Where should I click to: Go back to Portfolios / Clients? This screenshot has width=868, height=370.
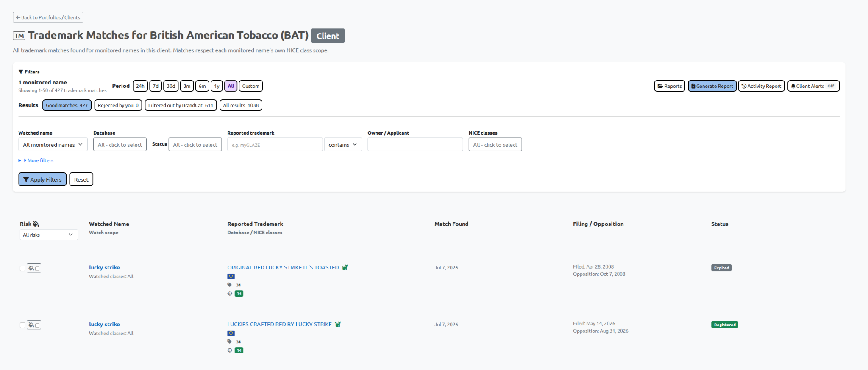pyautogui.click(x=48, y=17)
